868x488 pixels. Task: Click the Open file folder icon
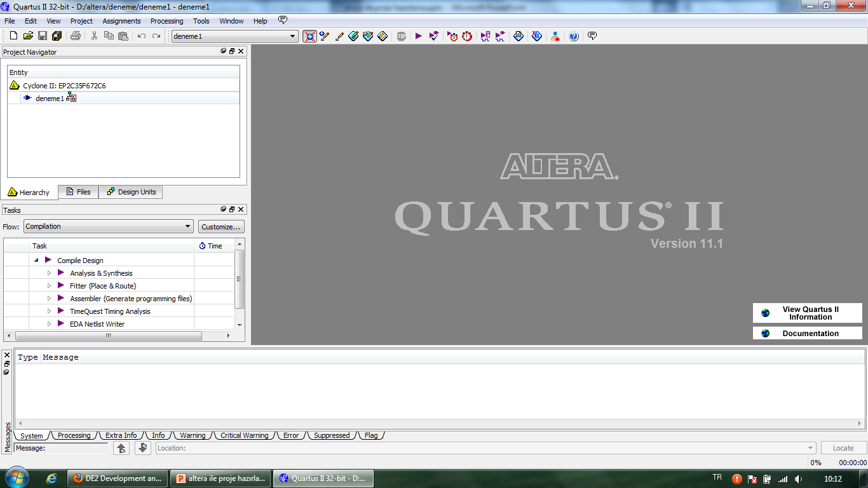tap(28, 36)
